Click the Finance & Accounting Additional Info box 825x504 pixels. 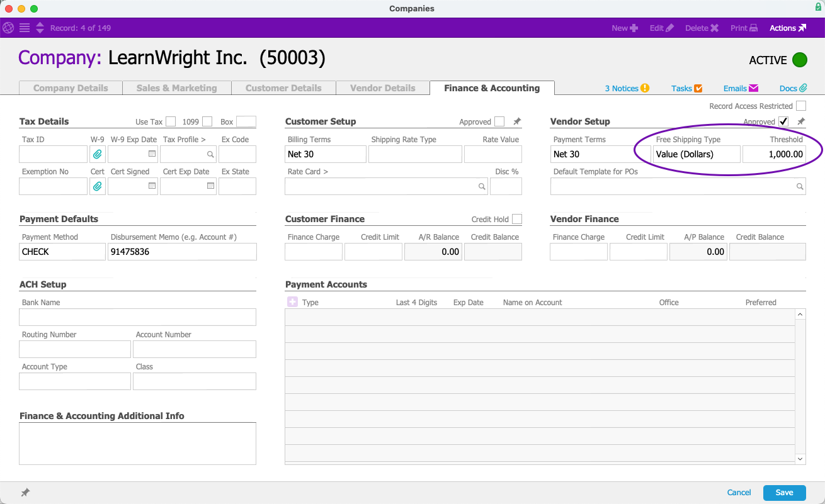pyautogui.click(x=138, y=444)
